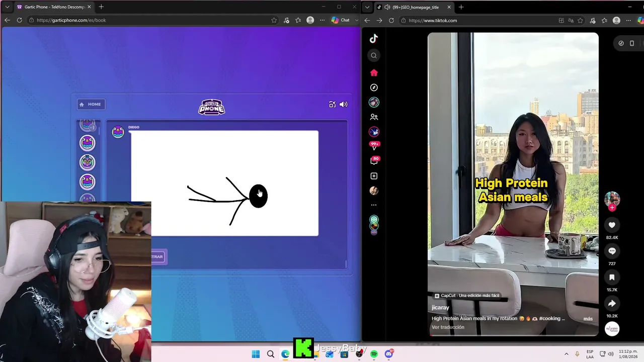
Task: Open TikTok sidebar more options
Action: pyautogui.click(x=374, y=205)
